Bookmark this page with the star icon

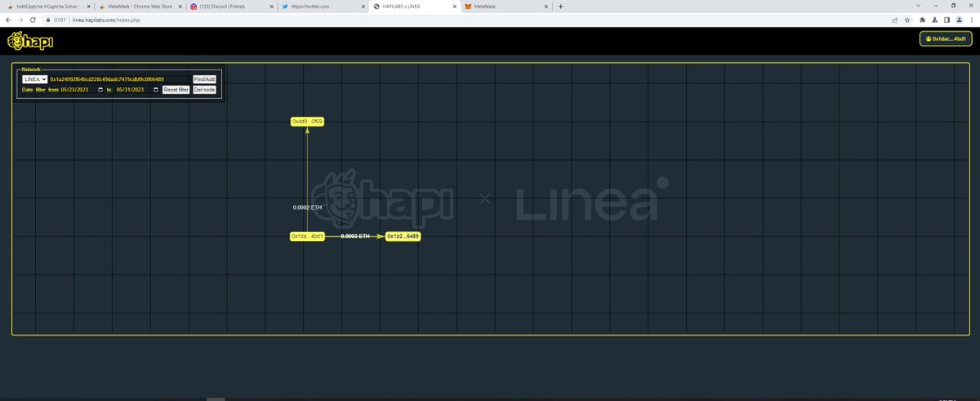click(907, 20)
